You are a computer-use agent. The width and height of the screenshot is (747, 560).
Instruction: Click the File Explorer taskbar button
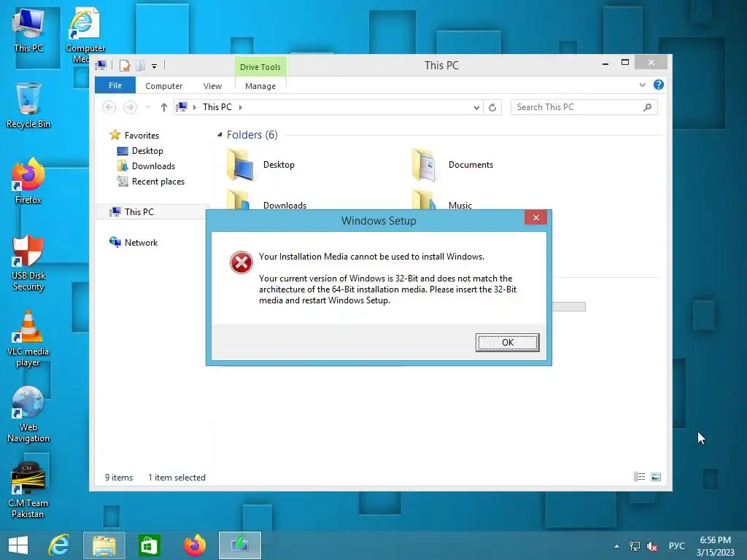pos(104,545)
